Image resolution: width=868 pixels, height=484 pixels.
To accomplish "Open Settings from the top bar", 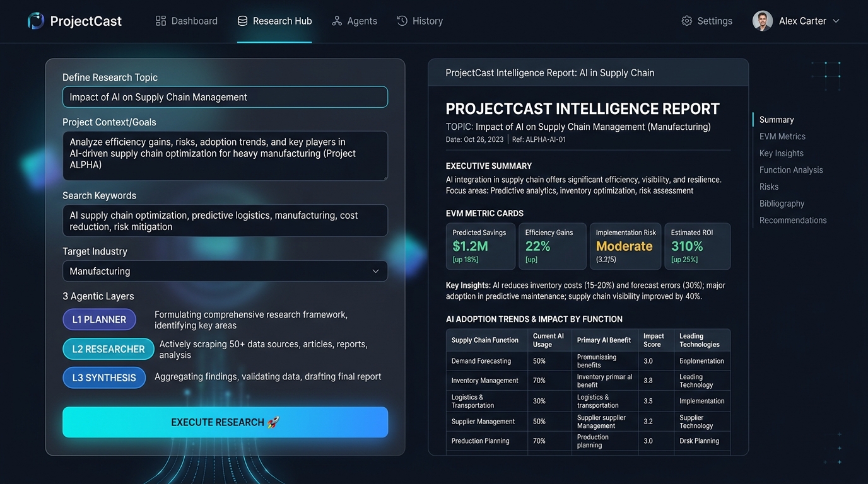I will coord(707,21).
